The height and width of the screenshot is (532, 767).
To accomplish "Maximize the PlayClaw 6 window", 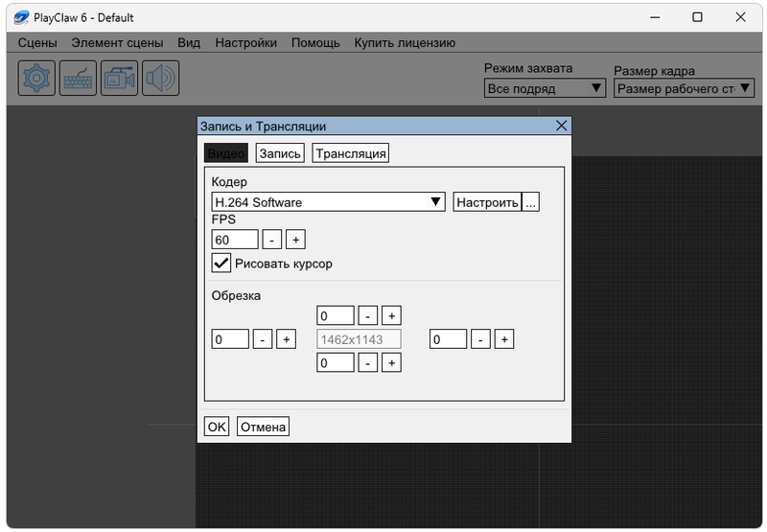I will pos(698,17).
